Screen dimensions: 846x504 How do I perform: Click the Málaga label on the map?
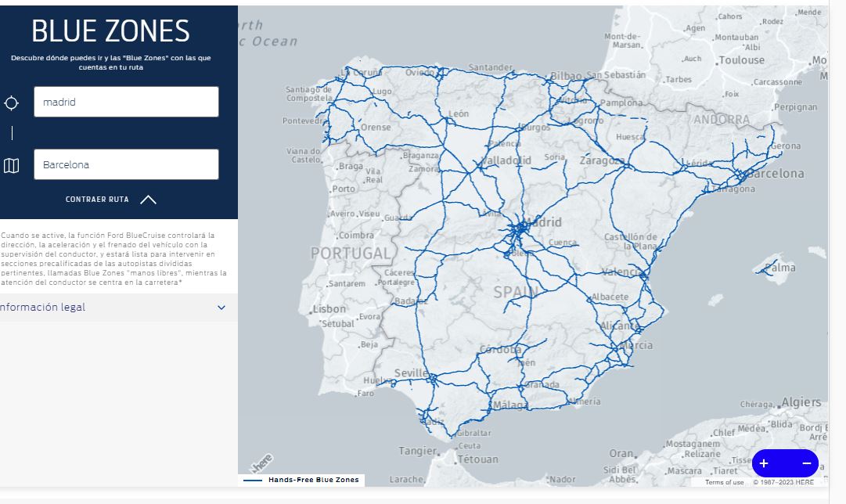coord(510,405)
